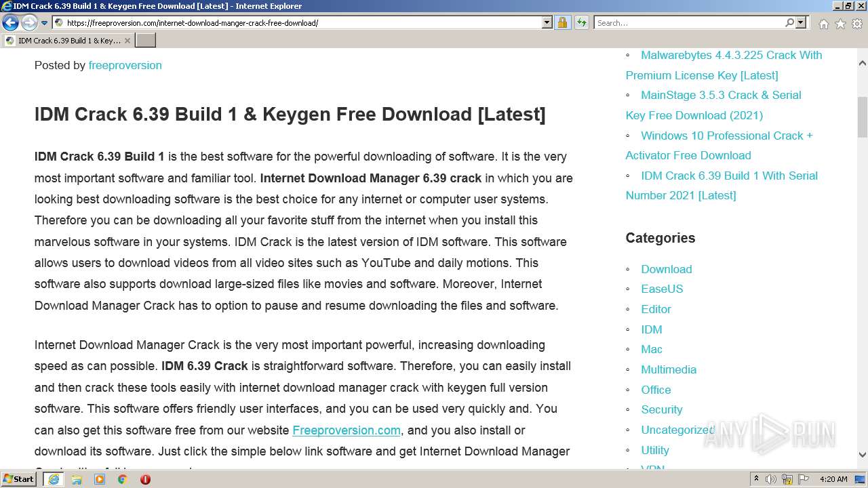868x488 pixels.
Task: Click the network tray icon
Action: point(787,479)
